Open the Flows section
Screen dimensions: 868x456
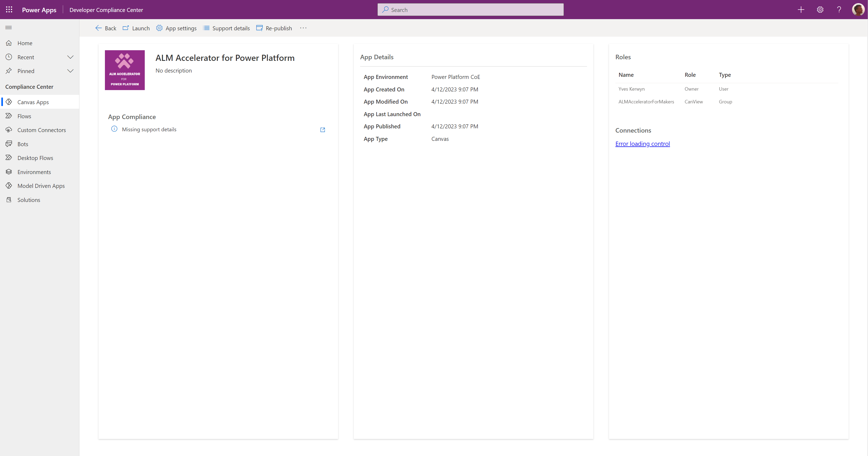pos(24,116)
